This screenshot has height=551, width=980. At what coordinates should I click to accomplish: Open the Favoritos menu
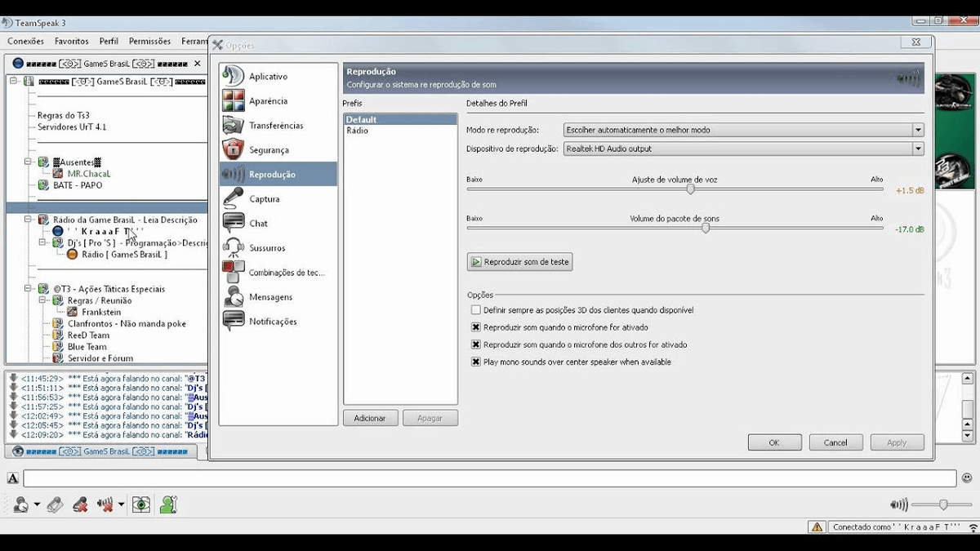pos(71,40)
